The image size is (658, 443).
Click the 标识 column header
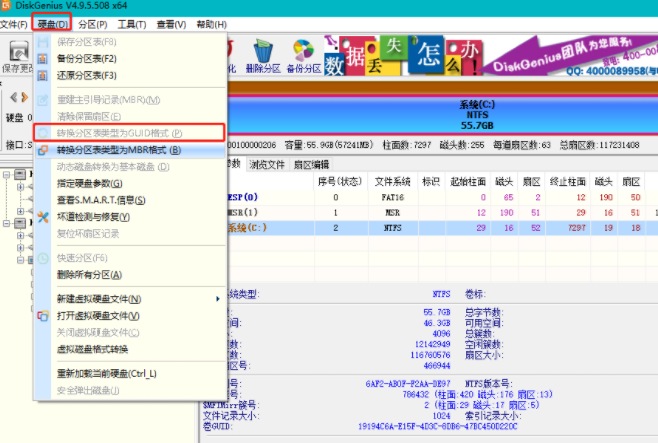click(x=431, y=182)
